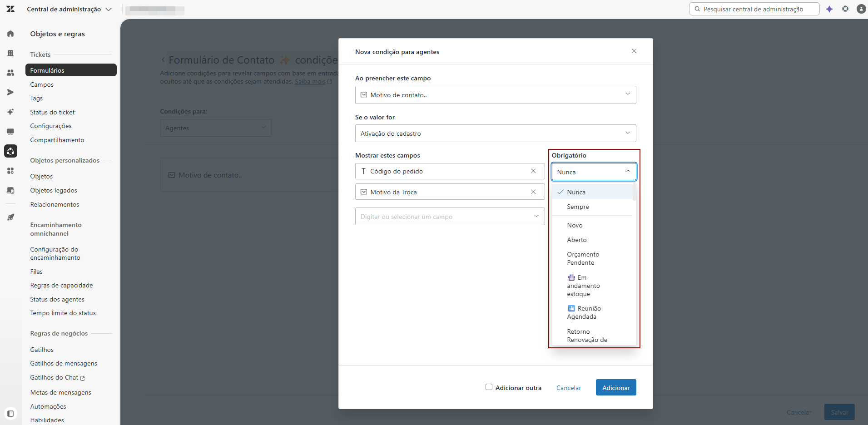Open Regras de capacidade

[61, 285]
